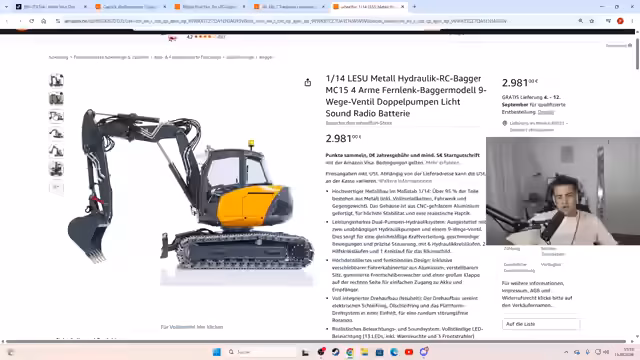Image resolution: width=640 pixels, height=360 pixels.
Task: Click delivery location link in buy box
Action: coord(538,126)
